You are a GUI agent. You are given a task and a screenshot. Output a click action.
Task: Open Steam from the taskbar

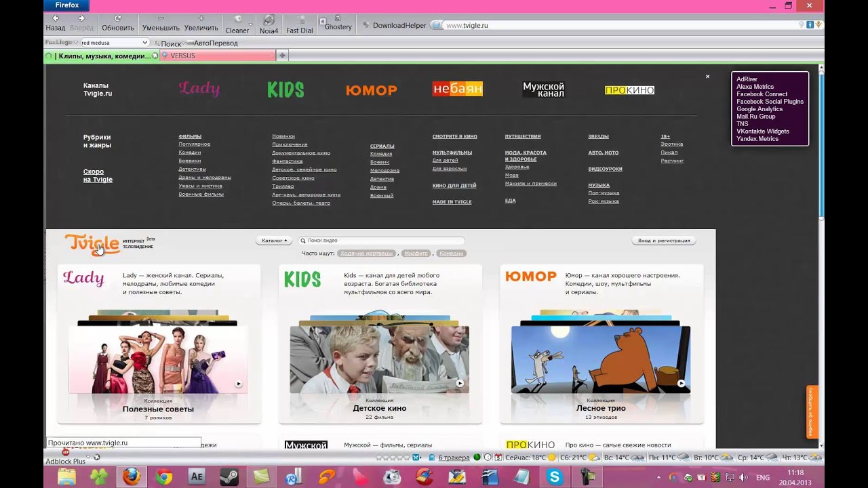click(229, 477)
